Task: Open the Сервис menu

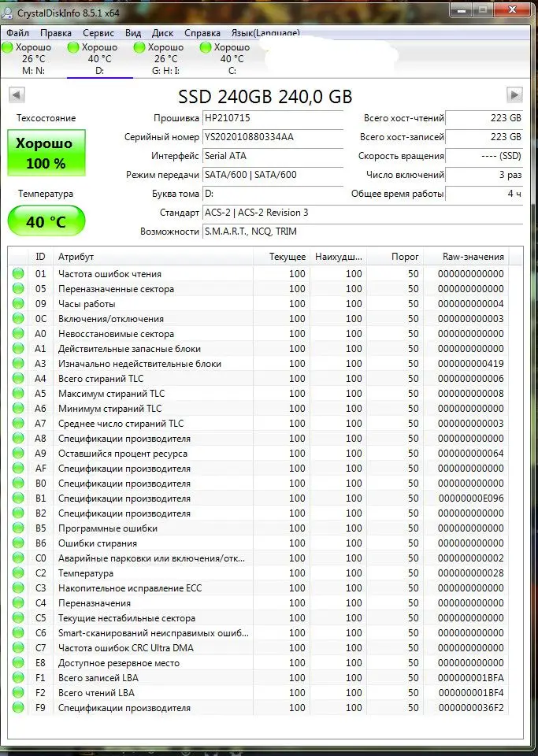Action: coord(98,33)
